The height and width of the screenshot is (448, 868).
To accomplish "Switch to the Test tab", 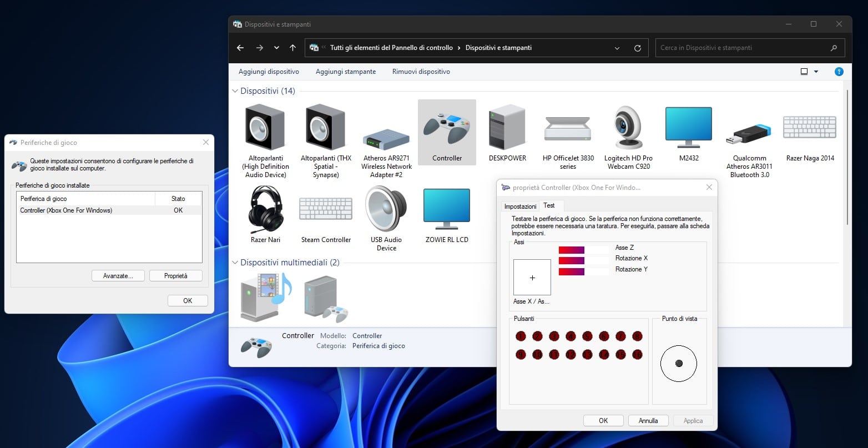I will [549, 205].
